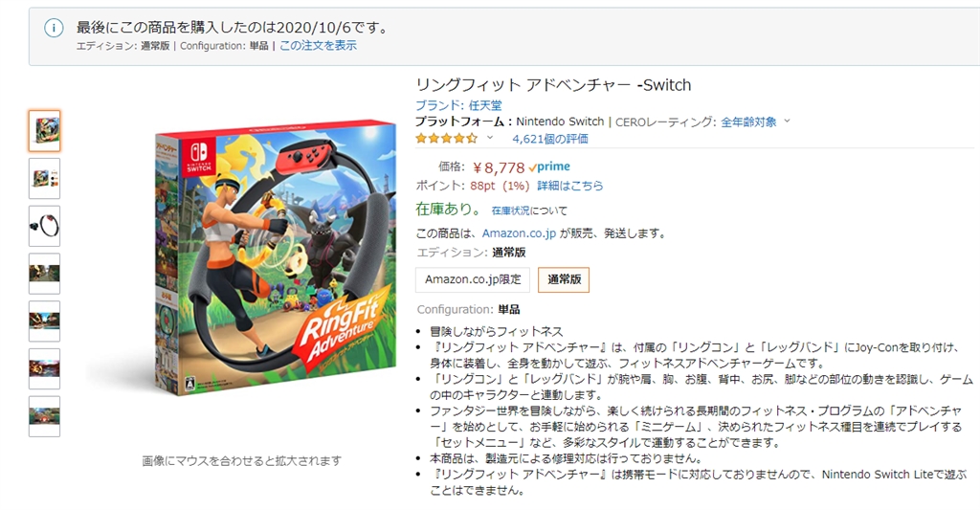Select the sixth gameplay screenshot thumbnail
This screenshot has height=510, width=980.
[x=44, y=368]
